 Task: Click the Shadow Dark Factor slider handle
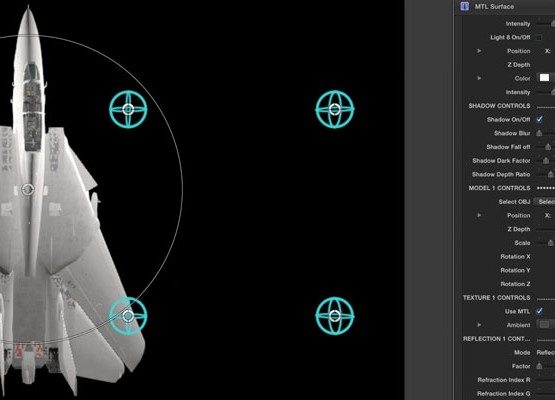click(546, 161)
